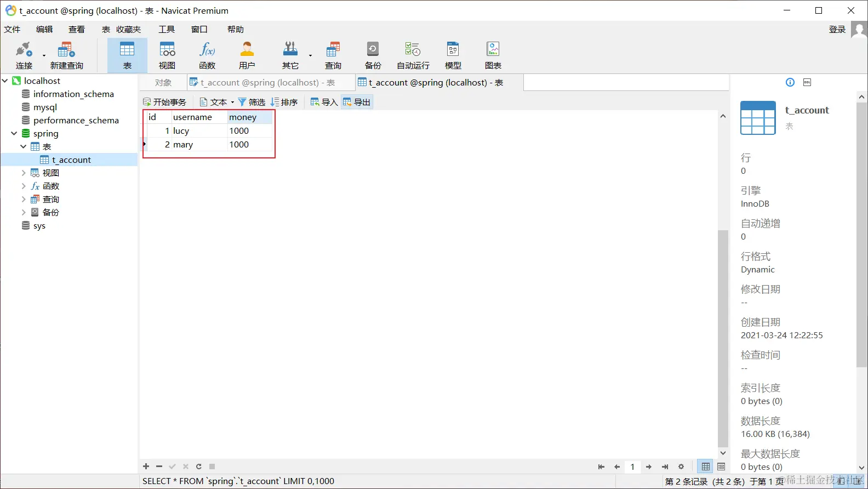Switch to grid view

pyautogui.click(x=706, y=467)
